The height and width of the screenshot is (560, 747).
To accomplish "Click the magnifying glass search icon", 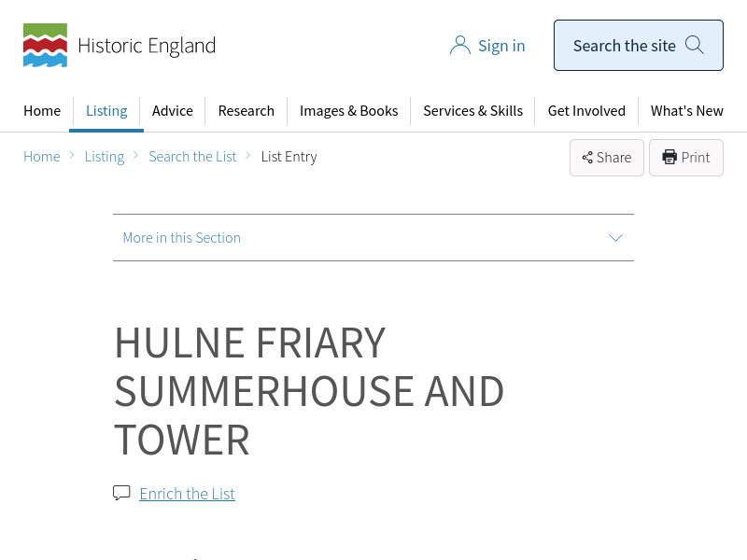I will (694, 45).
